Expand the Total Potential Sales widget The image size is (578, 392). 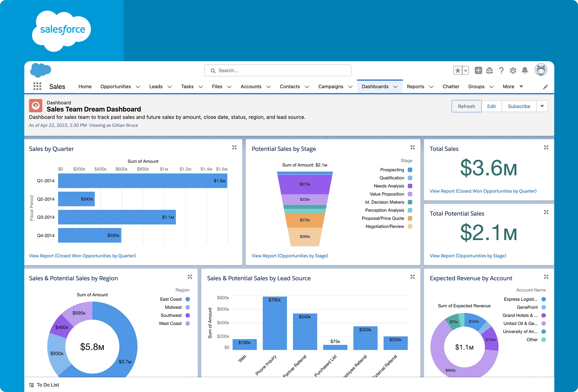tap(546, 212)
